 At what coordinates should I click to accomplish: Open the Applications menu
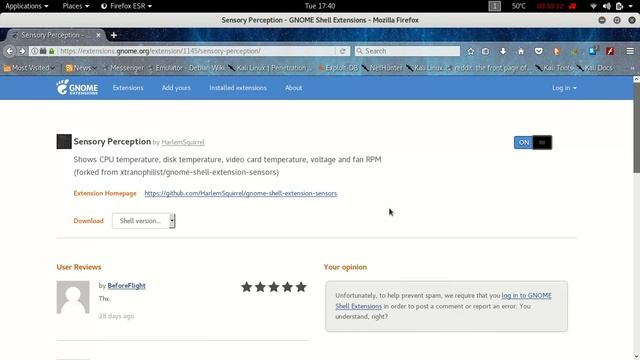pos(27,6)
